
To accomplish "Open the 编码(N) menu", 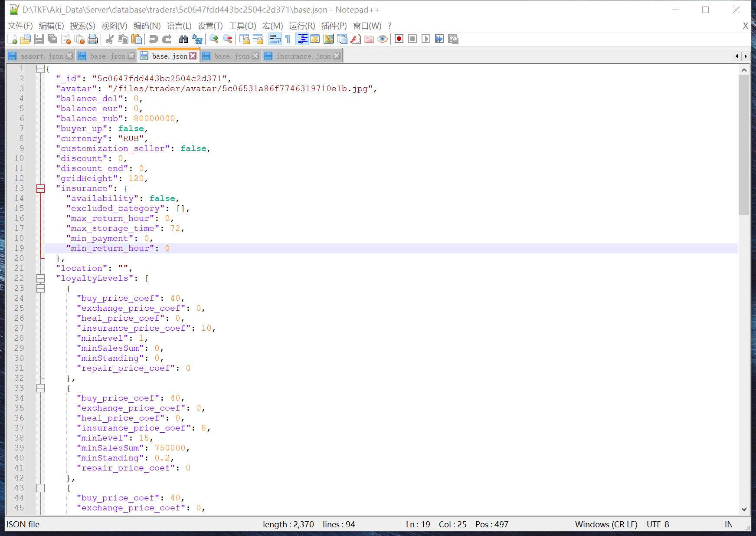I will pyautogui.click(x=147, y=26).
